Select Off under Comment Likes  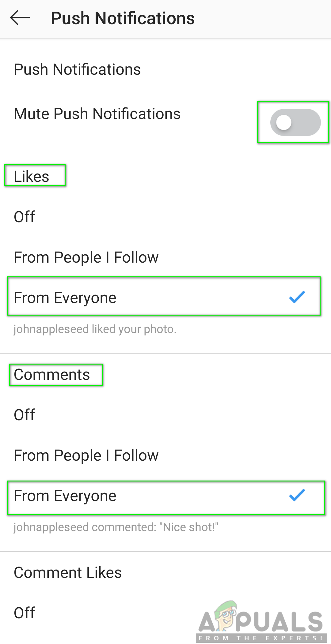(25, 613)
